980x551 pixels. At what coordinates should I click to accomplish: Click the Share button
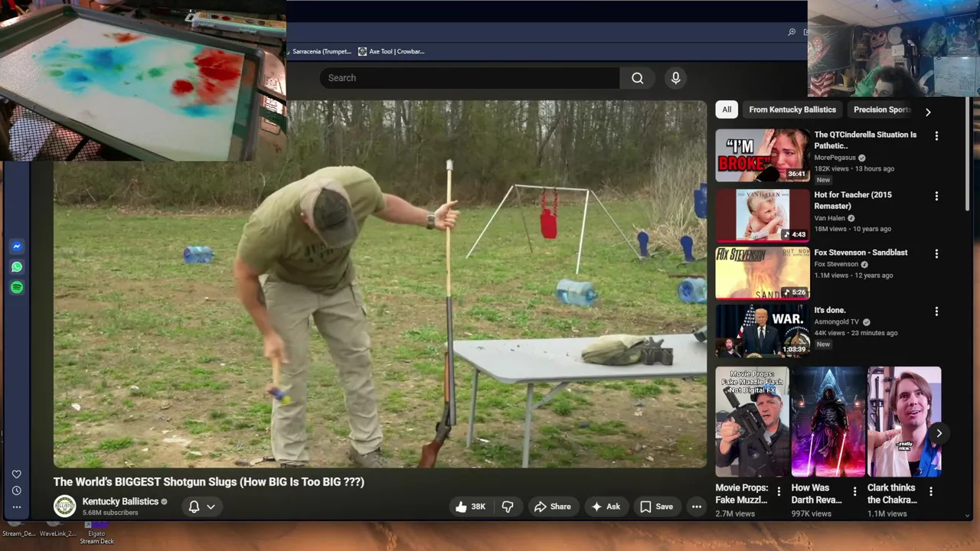coord(552,507)
